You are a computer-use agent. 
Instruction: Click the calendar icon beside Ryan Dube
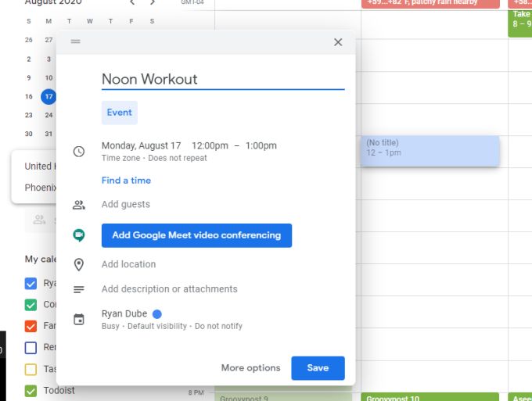tap(79, 319)
